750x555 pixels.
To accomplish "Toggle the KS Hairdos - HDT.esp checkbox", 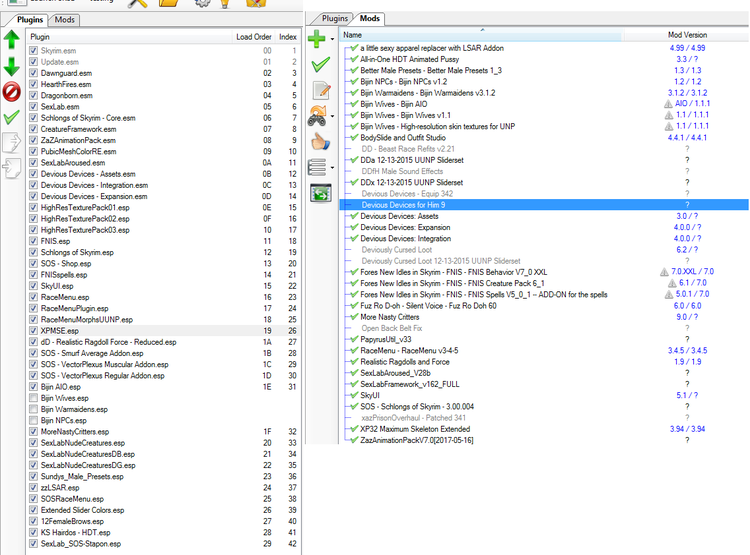I will pyautogui.click(x=33, y=533).
